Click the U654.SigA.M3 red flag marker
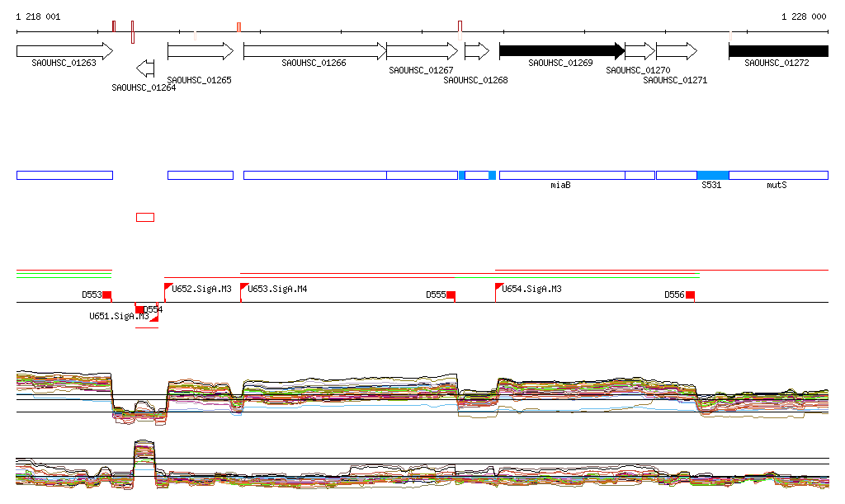The image size is (845, 504). 498,287
